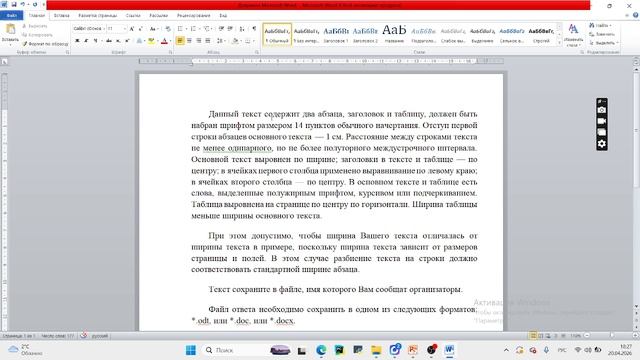
Task: Increase font size with the grow font icon
Action: pyautogui.click(x=132, y=29)
